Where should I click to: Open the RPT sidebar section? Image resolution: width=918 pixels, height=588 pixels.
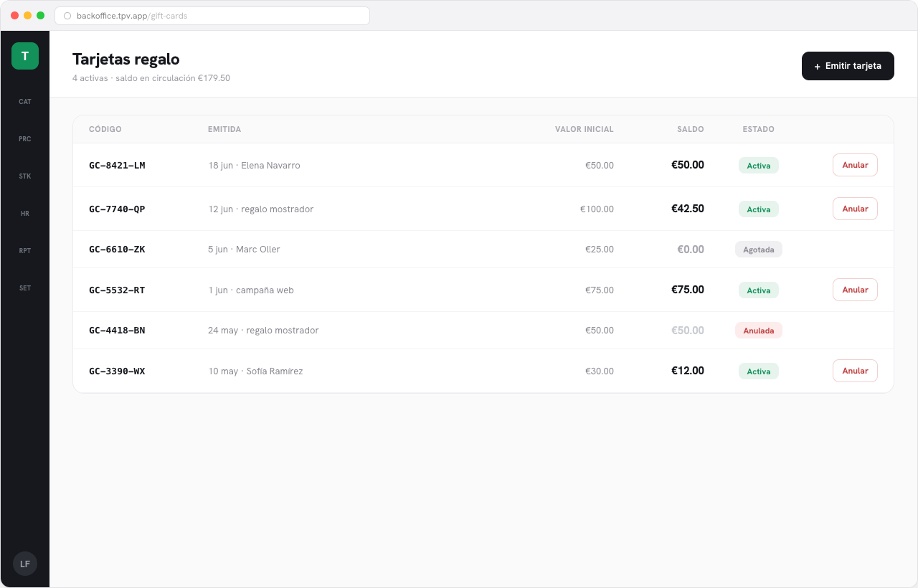[25, 251]
